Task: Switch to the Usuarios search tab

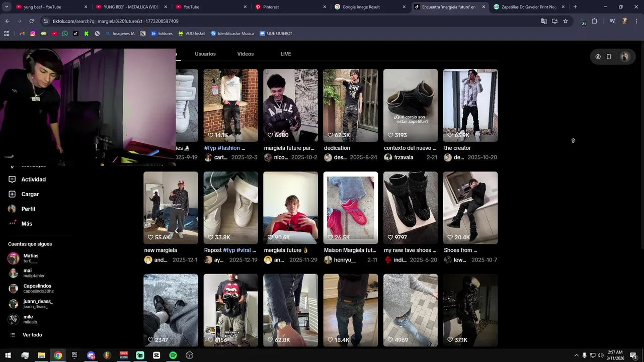Action: point(205,54)
